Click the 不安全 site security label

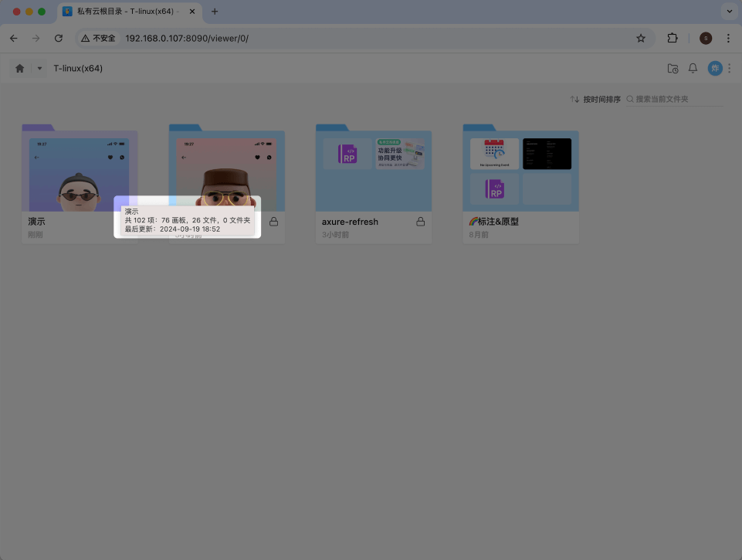(x=98, y=37)
